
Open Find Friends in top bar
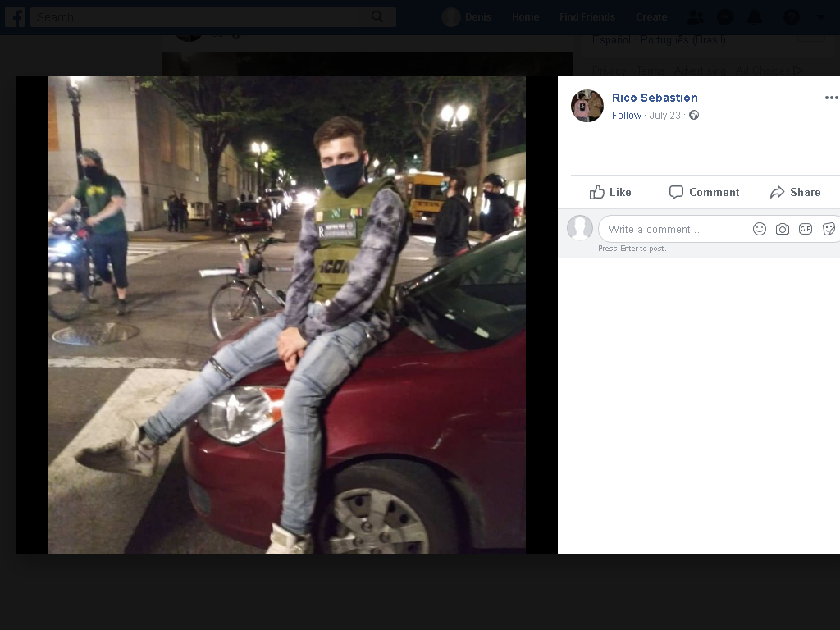pyautogui.click(x=587, y=17)
